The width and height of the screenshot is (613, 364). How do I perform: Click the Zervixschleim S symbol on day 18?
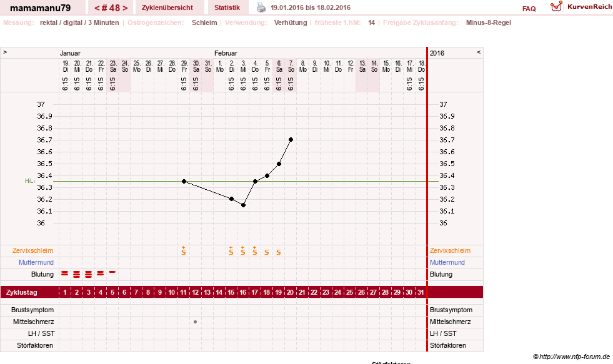click(267, 252)
